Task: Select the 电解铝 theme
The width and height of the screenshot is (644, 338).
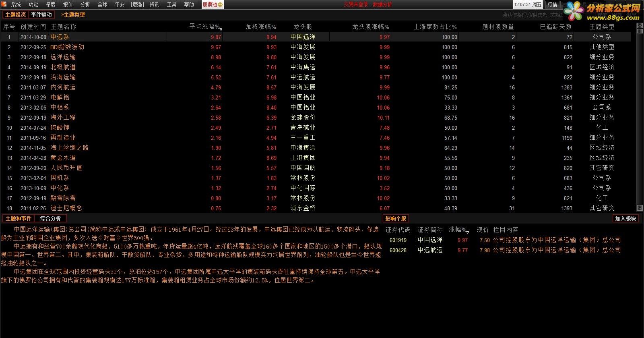Action: [60, 97]
